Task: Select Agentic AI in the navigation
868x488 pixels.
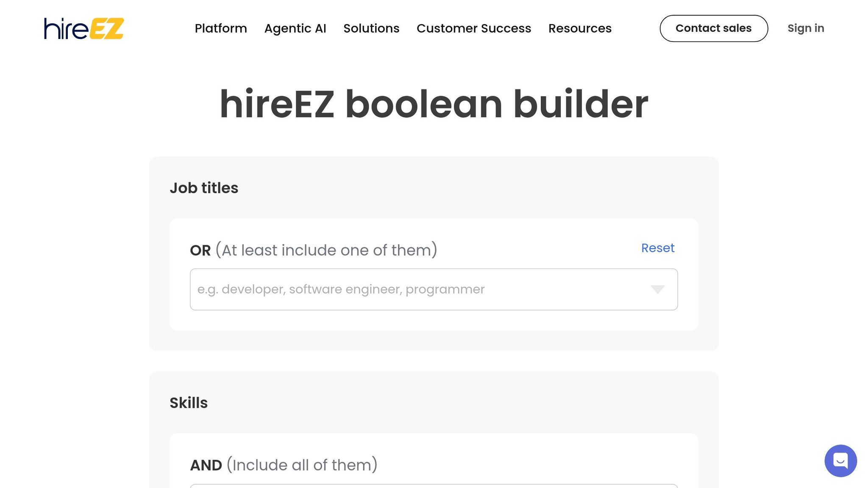Action: tap(295, 28)
